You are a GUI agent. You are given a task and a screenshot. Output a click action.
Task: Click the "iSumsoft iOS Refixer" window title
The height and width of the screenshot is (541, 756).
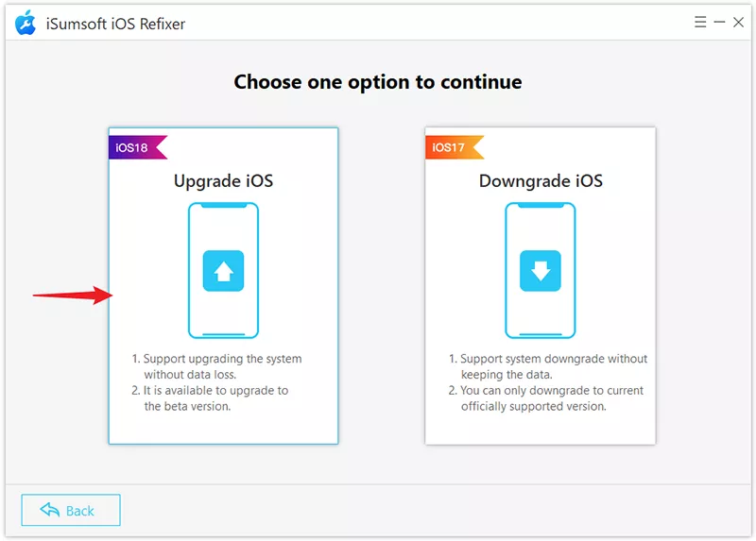tap(117, 23)
